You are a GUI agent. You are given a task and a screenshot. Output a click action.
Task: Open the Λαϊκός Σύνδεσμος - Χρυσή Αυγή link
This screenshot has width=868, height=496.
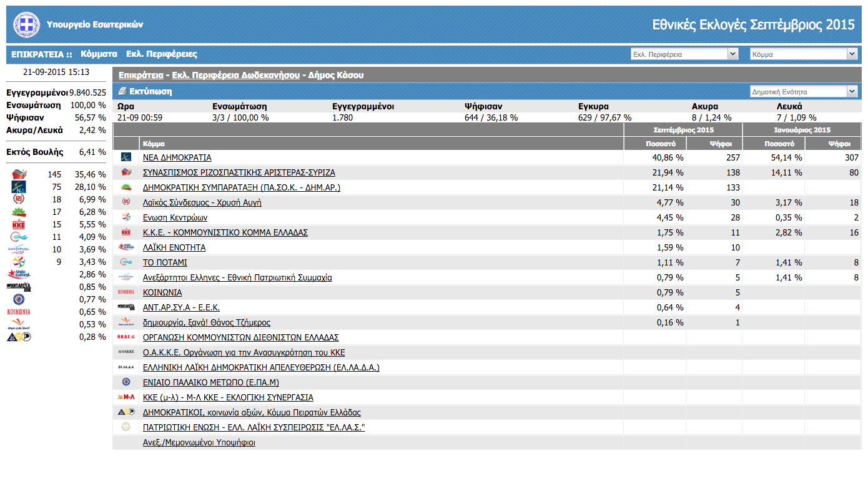202,202
